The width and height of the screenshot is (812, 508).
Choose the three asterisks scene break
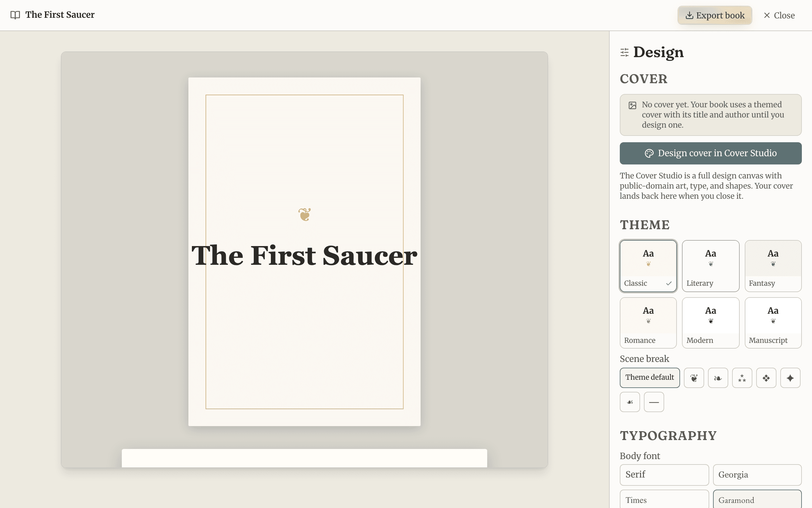(742, 378)
